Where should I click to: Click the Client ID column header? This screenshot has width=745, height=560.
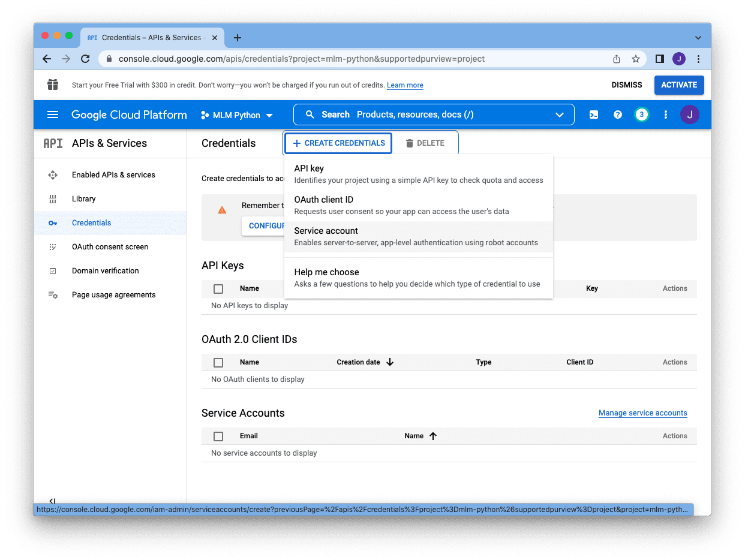(x=580, y=362)
